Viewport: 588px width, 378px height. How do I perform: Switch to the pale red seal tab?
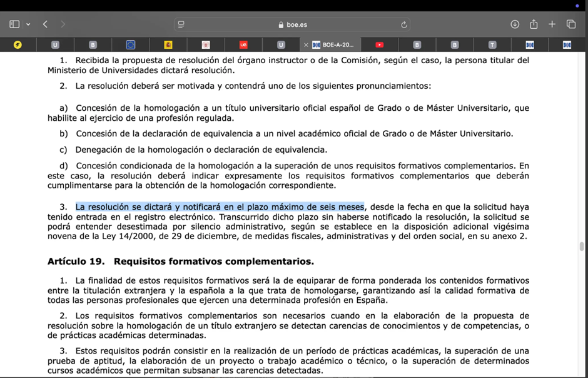coord(206,45)
